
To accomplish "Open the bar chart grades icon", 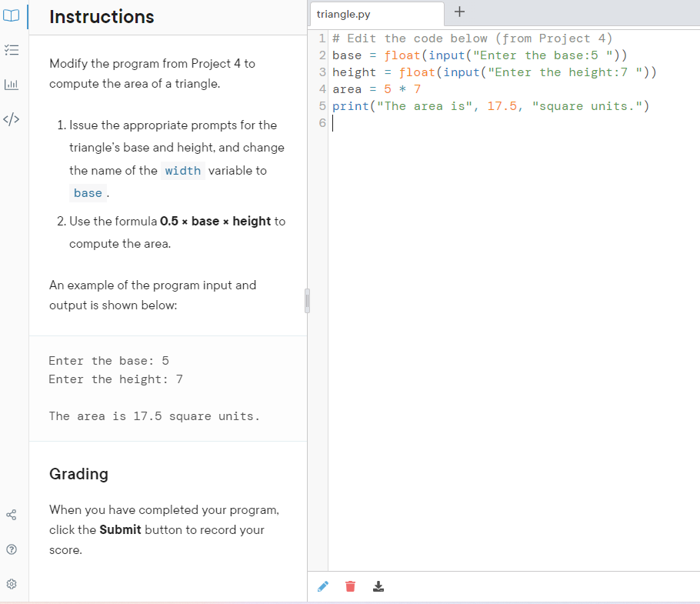I will pyautogui.click(x=12, y=84).
